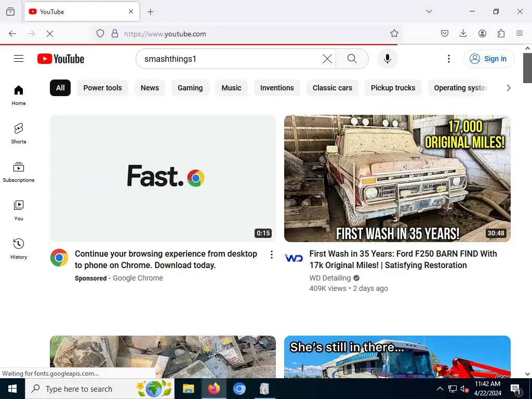532x399 pixels.
Task: Open Firefox application menu
Action: pyautogui.click(x=520, y=33)
